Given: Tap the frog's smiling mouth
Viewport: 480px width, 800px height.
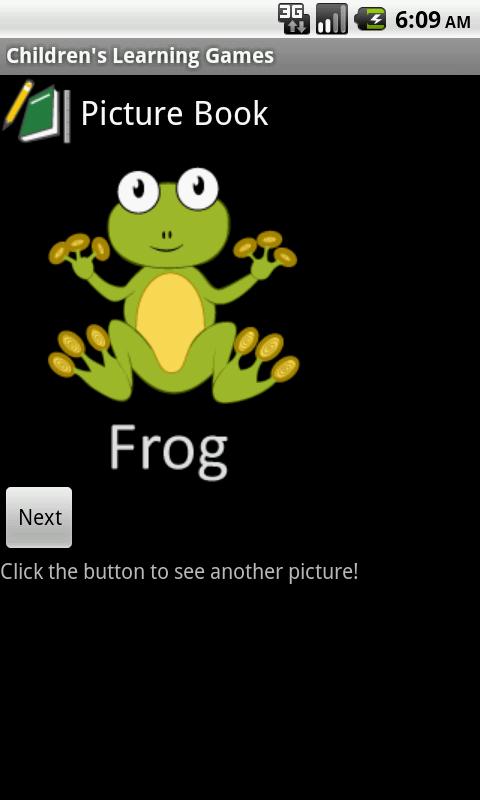Looking at the screenshot, I should pos(167,248).
